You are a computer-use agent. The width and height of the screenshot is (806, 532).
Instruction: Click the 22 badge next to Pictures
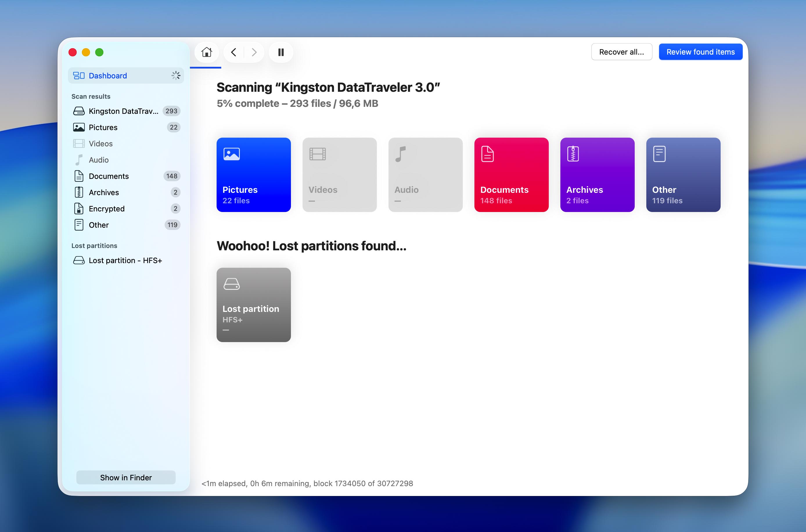pos(174,127)
